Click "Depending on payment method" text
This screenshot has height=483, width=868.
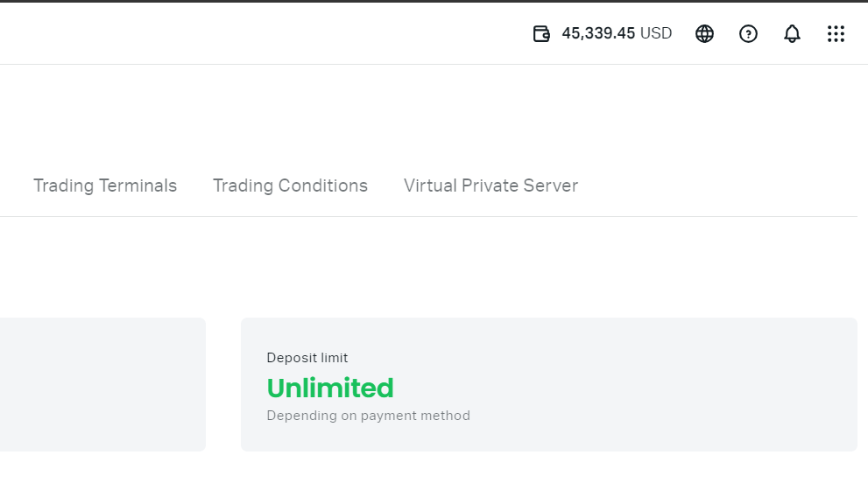[368, 416]
